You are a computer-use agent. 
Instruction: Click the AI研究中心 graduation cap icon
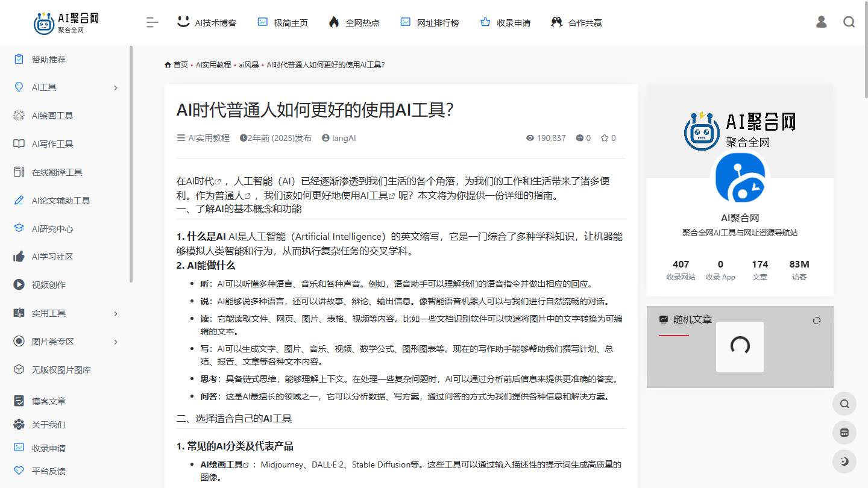click(x=19, y=229)
